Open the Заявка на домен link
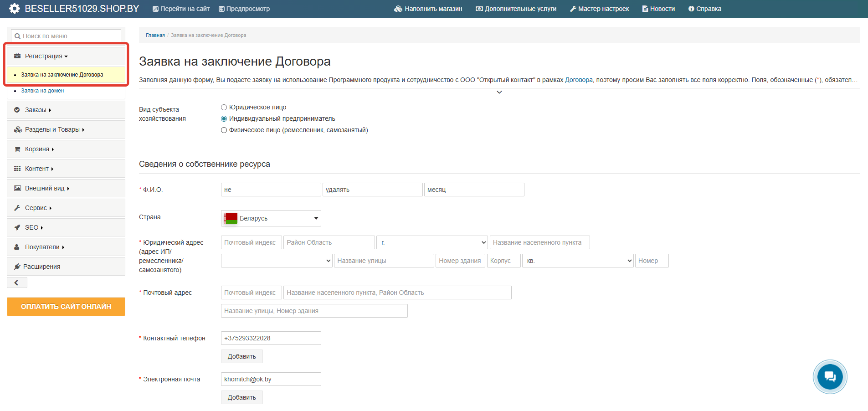Image resolution: width=868 pixels, height=411 pixels. 42,91
